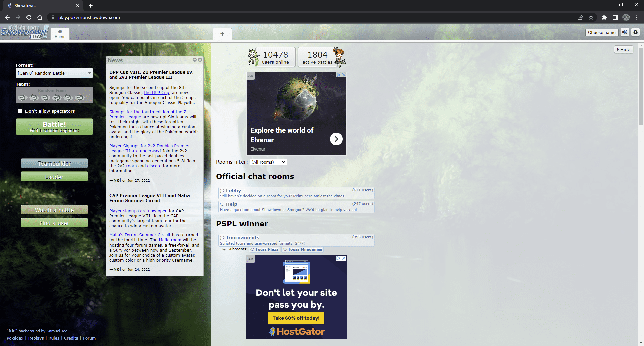Open the 2v2 Doubles Premier League signups link
The width and height of the screenshot is (644, 346).
point(150,148)
